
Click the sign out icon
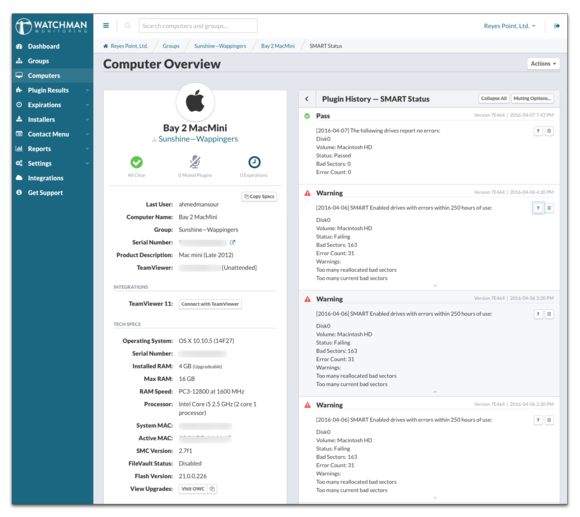click(x=557, y=26)
